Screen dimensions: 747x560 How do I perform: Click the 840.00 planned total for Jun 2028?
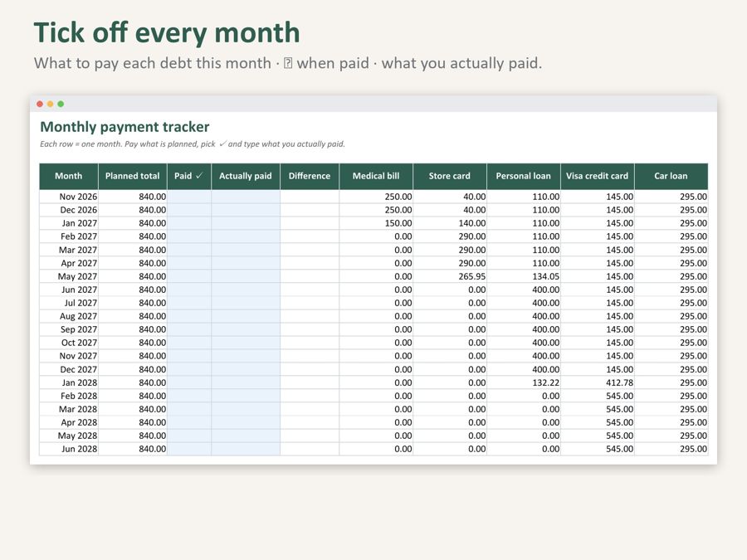click(133, 449)
